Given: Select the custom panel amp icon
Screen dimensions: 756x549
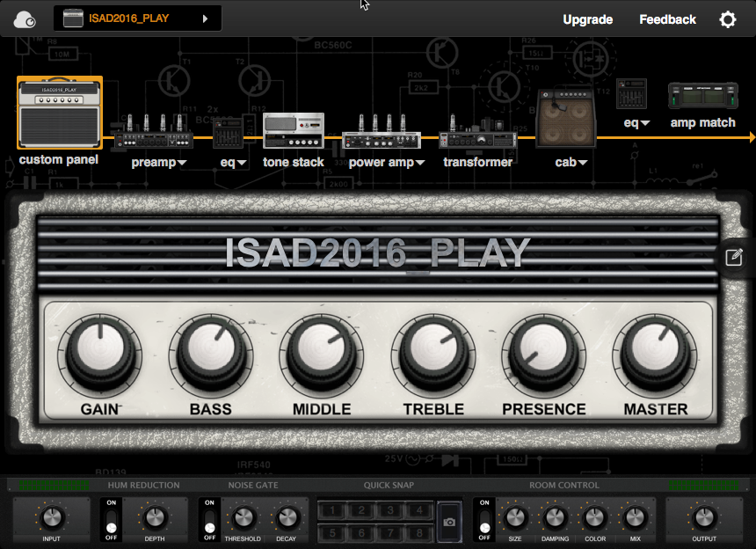Looking at the screenshot, I should [x=59, y=113].
